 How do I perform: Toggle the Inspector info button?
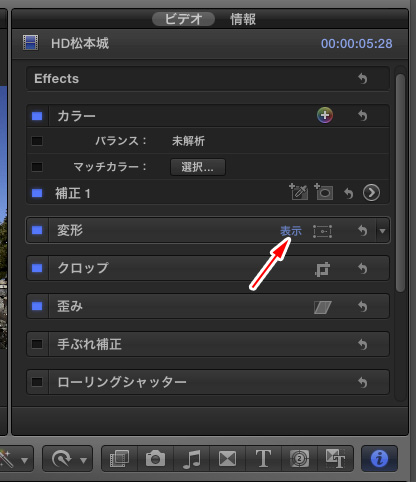379,459
